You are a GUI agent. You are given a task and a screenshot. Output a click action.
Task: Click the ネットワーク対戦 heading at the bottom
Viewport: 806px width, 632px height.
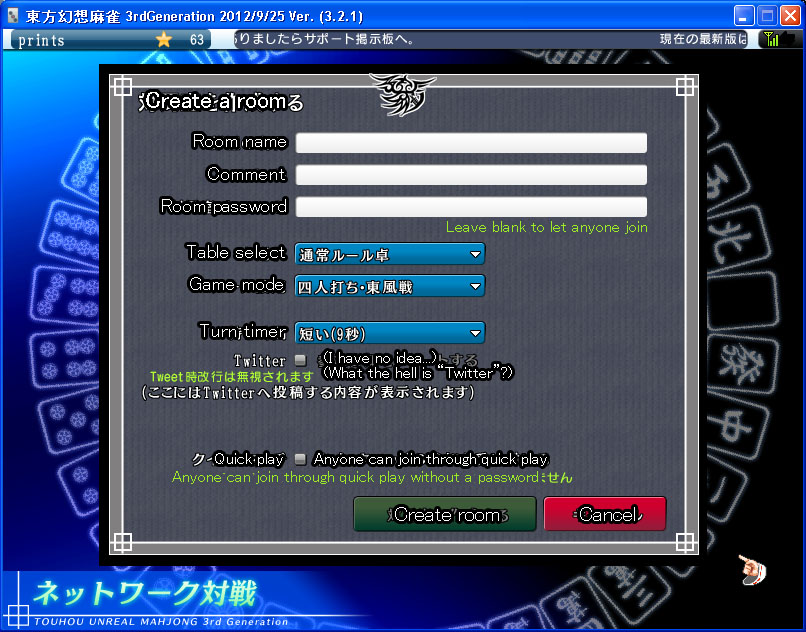point(144,593)
